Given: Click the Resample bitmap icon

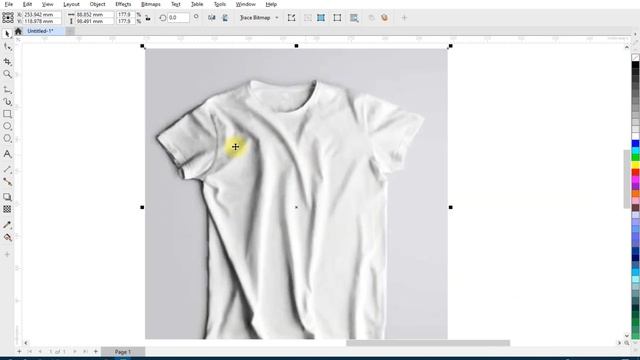Looking at the screenshot, I should click(x=321, y=18).
